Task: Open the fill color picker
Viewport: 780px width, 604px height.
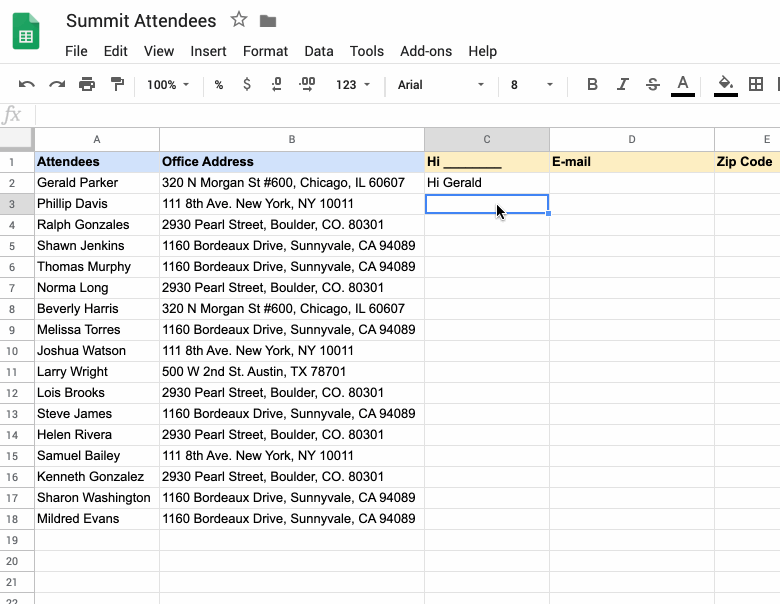Action: tap(726, 86)
